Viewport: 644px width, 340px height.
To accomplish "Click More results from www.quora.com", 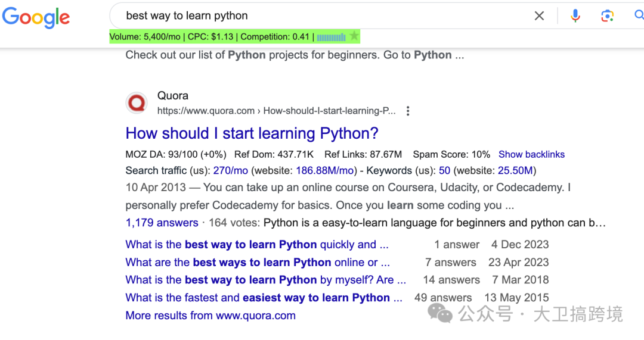I will pos(210,316).
